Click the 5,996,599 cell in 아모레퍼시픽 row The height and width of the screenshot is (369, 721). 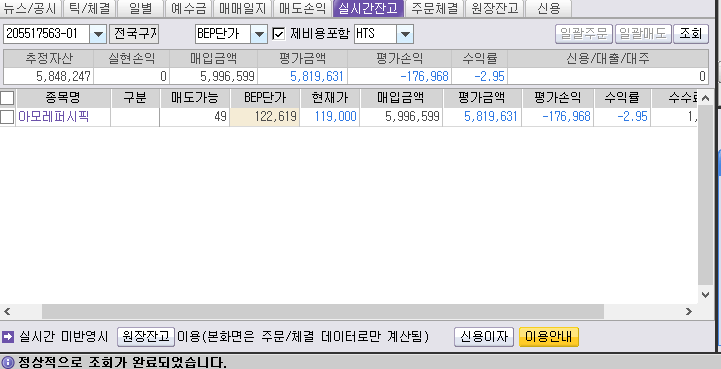[401, 117]
